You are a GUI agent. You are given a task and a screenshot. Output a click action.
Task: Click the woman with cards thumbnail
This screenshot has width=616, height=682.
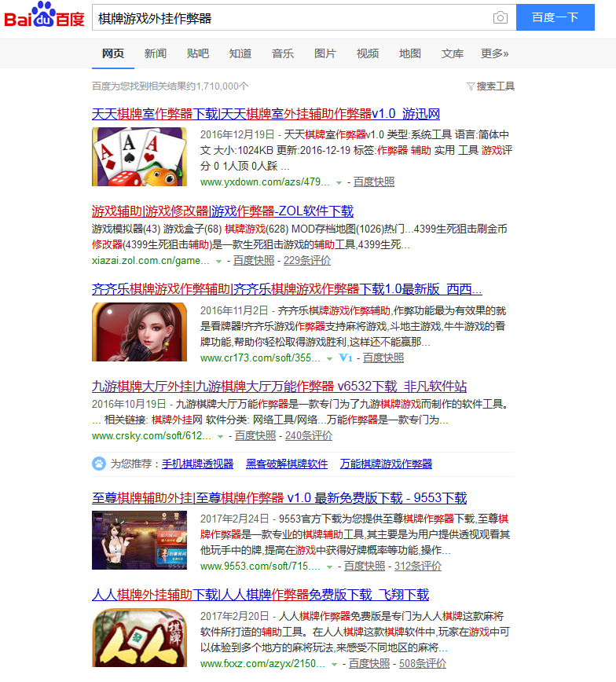tap(139, 332)
